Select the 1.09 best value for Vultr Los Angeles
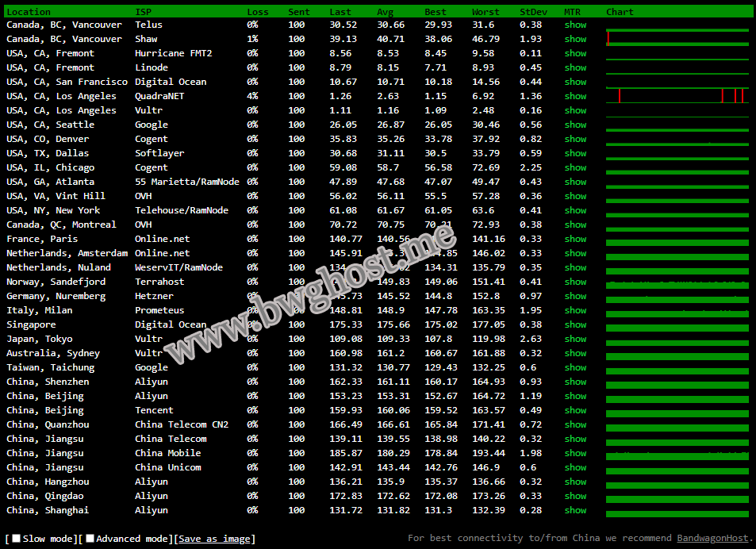The image size is (756, 549). [x=436, y=110]
